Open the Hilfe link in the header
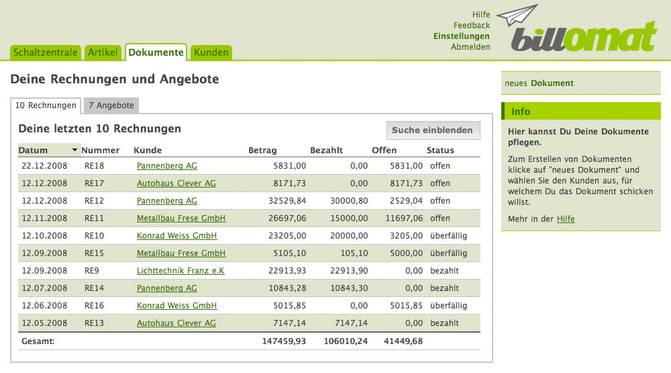 (x=481, y=15)
